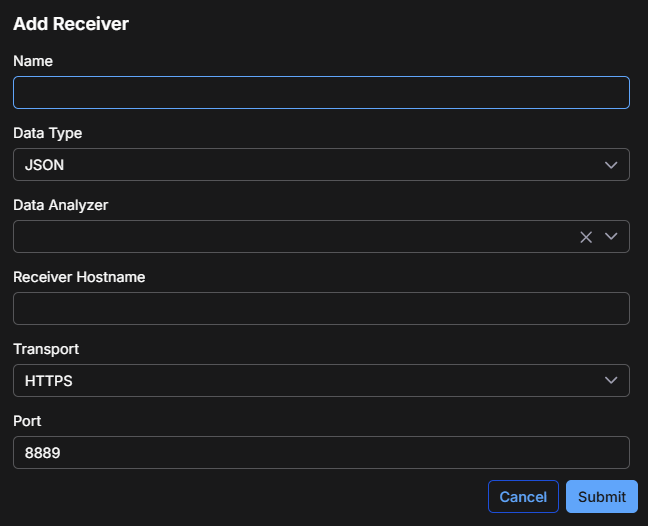
Task: Click the Data Type chevron arrow
Action: [611, 165]
